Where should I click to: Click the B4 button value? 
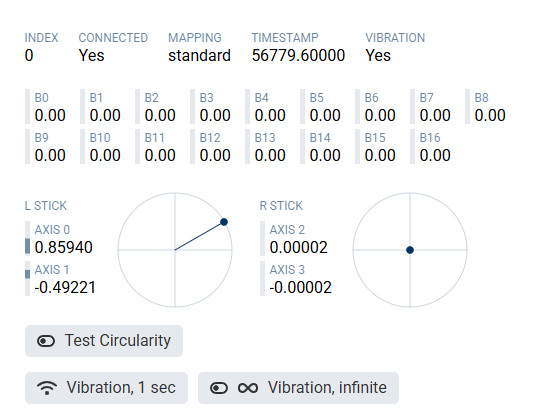tap(270, 115)
